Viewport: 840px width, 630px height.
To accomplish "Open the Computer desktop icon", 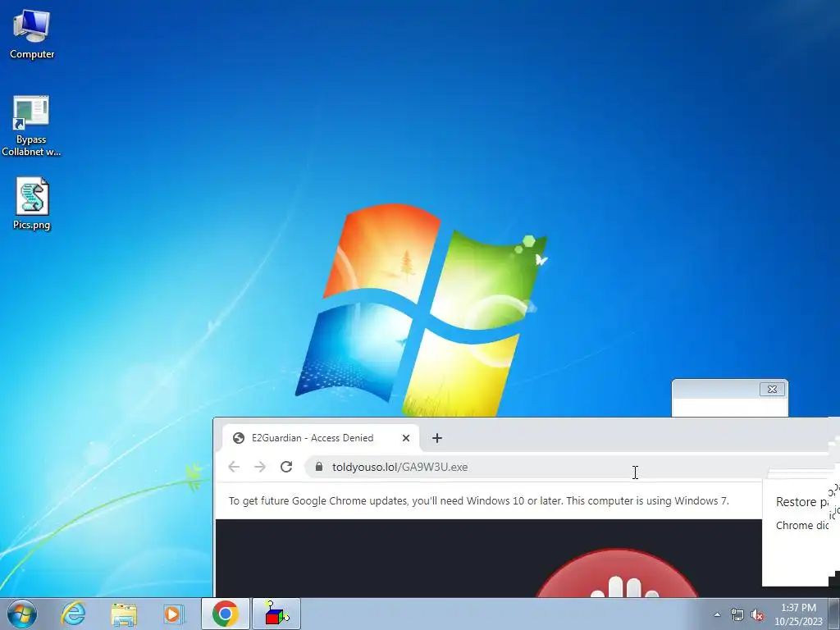I will 32,34.
